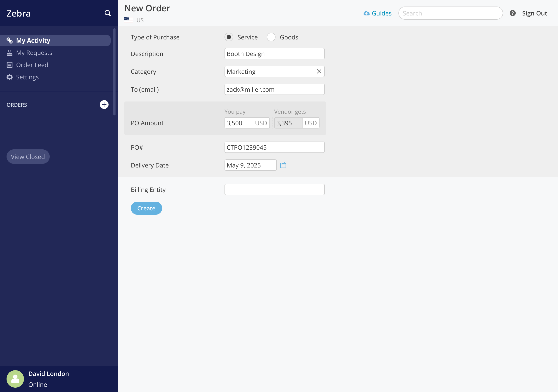The image size is (558, 392).
Task: Click the sidebar vertical scrollbar
Action: click(114, 72)
